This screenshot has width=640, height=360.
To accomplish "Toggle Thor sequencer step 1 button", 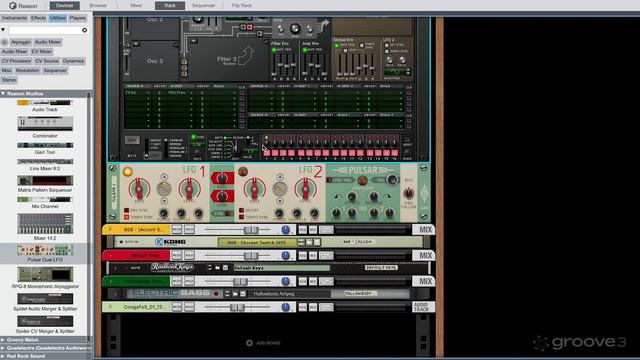I will pos(267,153).
